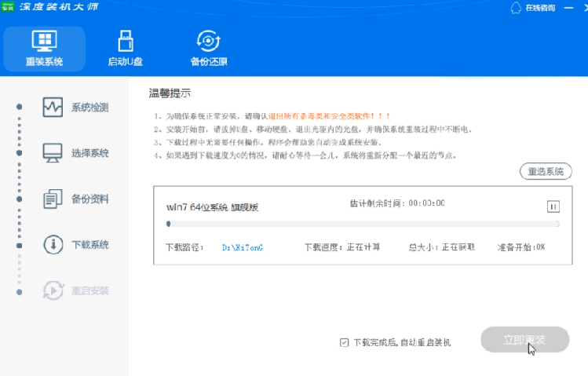Click the 系统检测 waveform icon

pos(53,108)
